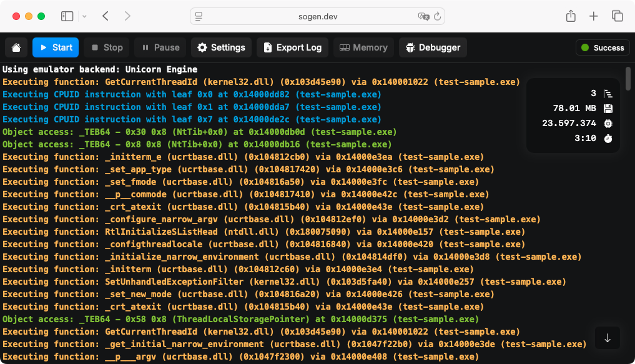Open emulator Settings
635x364 pixels.
221,48
